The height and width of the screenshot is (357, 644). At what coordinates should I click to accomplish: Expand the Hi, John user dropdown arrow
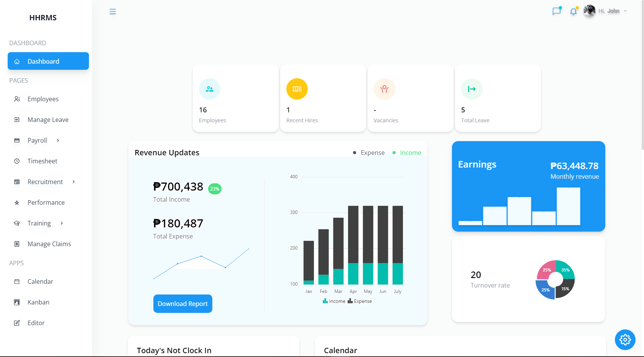pos(625,11)
